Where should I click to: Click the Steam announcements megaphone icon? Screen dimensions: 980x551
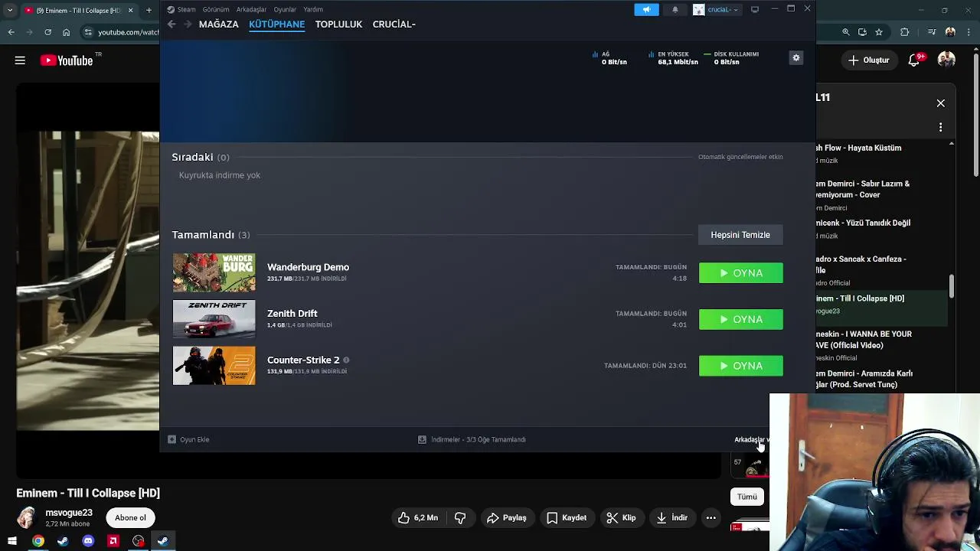[646, 9]
